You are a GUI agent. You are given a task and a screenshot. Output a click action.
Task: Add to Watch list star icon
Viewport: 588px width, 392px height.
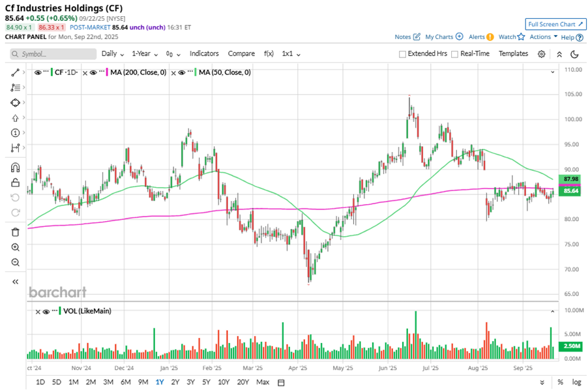click(x=521, y=37)
